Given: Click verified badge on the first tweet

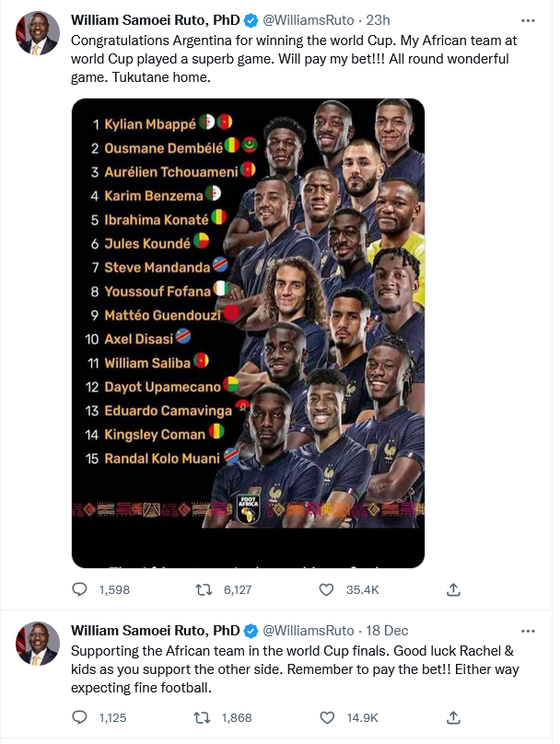Looking at the screenshot, I should (251, 20).
